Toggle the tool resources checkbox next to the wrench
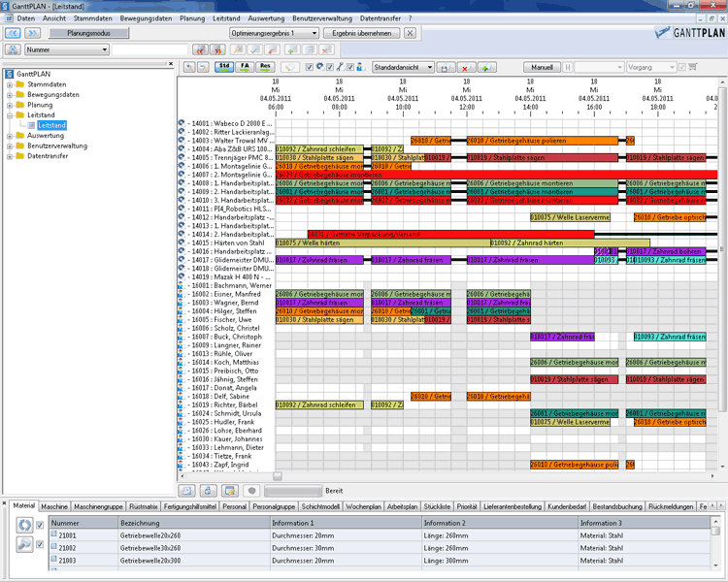 330,67
